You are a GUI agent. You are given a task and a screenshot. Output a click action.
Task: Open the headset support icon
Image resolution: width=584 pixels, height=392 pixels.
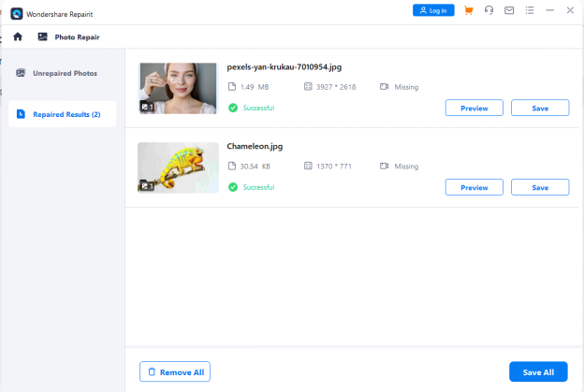coord(489,10)
